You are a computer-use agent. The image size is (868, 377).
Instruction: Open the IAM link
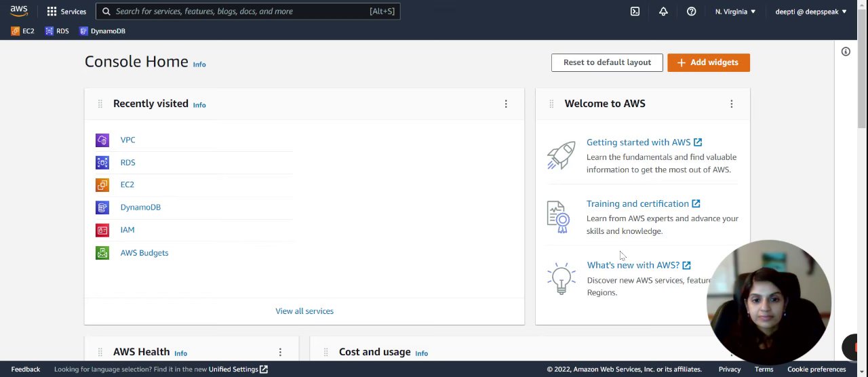[127, 230]
